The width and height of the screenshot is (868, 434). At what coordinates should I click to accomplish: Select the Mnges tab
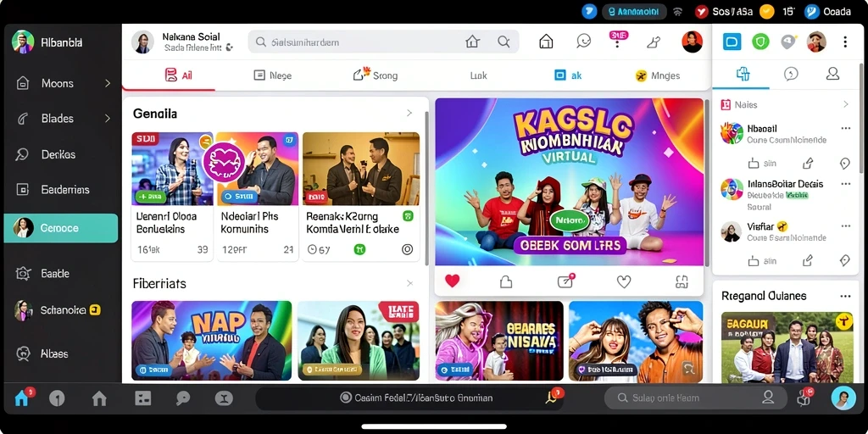point(658,75)
